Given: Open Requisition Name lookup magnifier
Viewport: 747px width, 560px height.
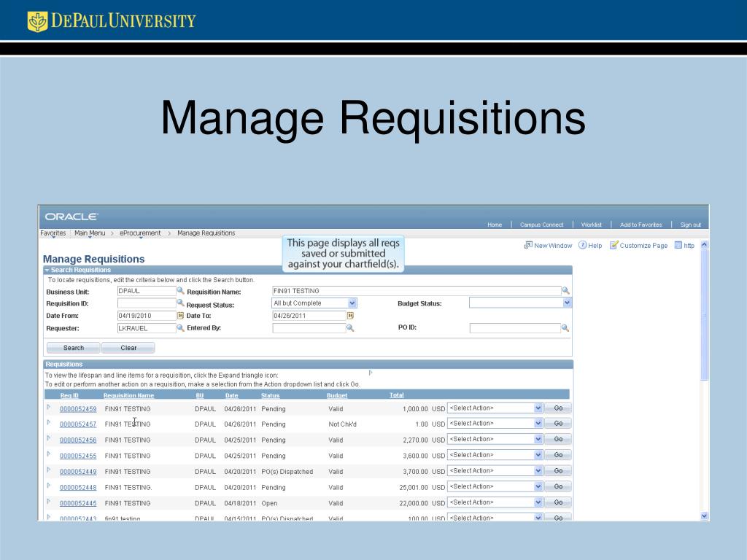Looking at the screenshot, I should (565, 290).
